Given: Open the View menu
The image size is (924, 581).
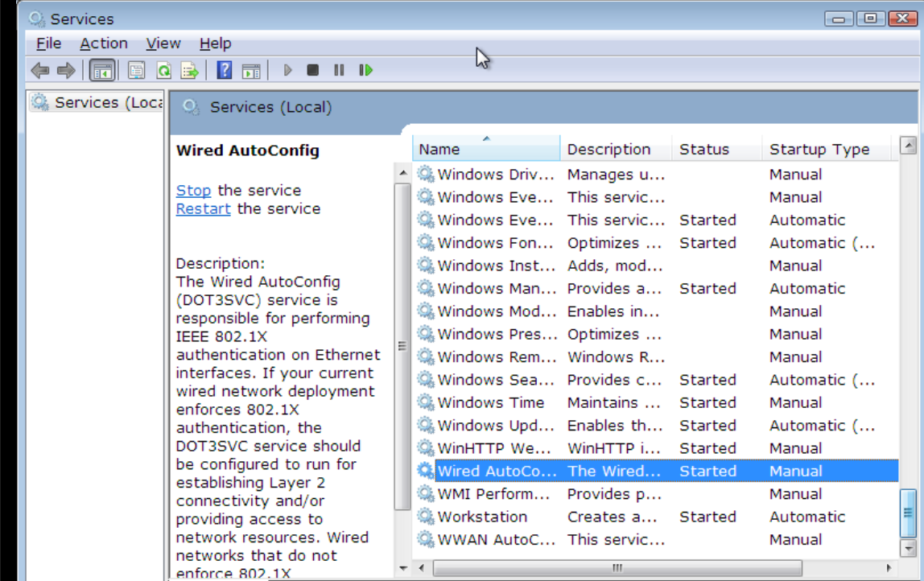Looking at the screenshot, I should coord(163,43).
